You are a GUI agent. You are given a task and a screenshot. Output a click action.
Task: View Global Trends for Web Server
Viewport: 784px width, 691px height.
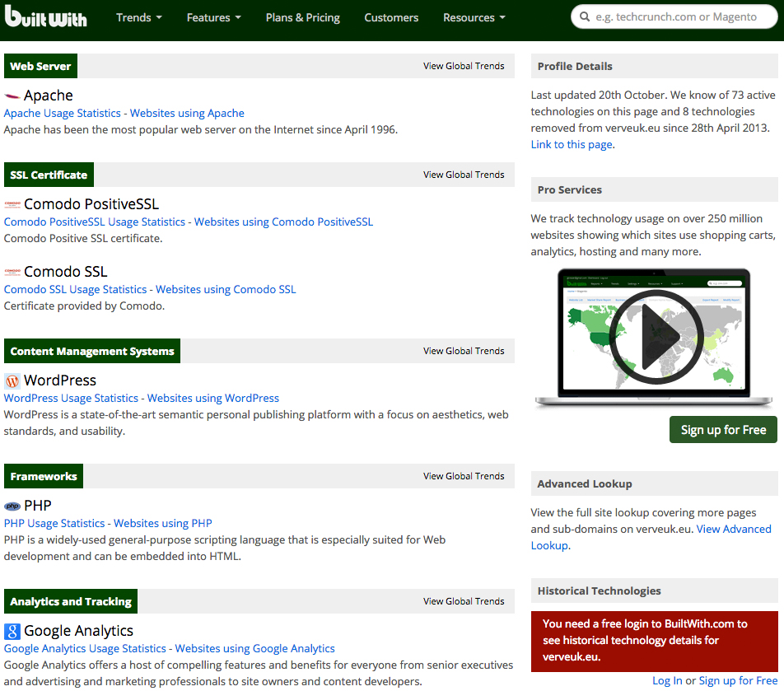pyautogui.click(x=464, y=66)
